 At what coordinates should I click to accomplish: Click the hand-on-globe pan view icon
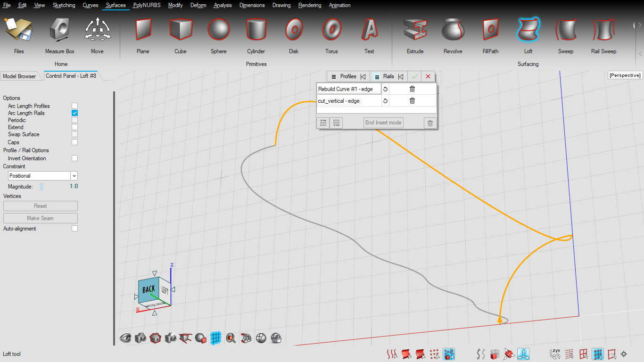[276, 337]
